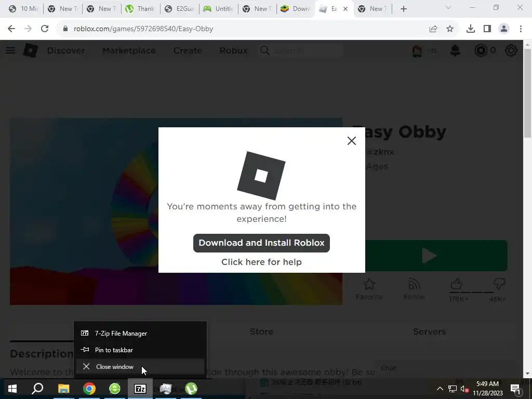
Task: Switch to the 10 Min tab
Action: point(23,9)
